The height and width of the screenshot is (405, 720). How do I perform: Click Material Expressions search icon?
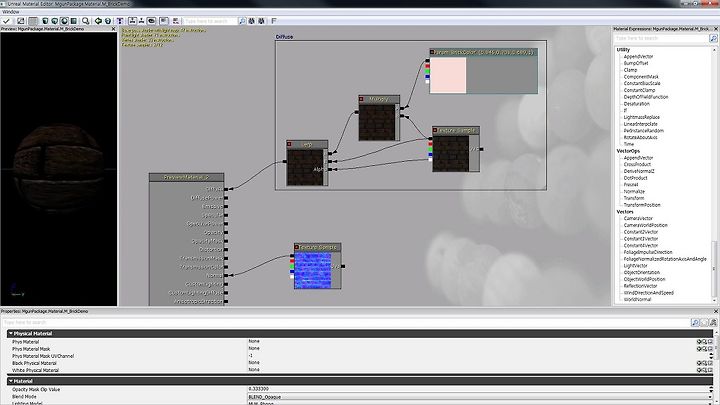(x=713, y=39)
